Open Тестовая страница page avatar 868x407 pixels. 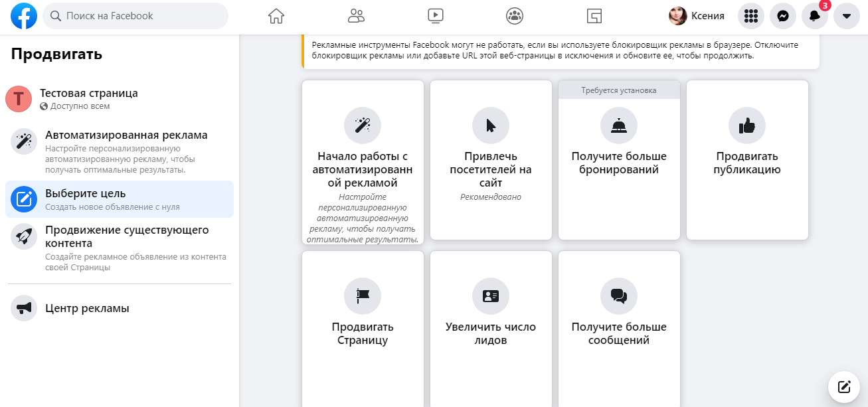(x=19, y=99)
